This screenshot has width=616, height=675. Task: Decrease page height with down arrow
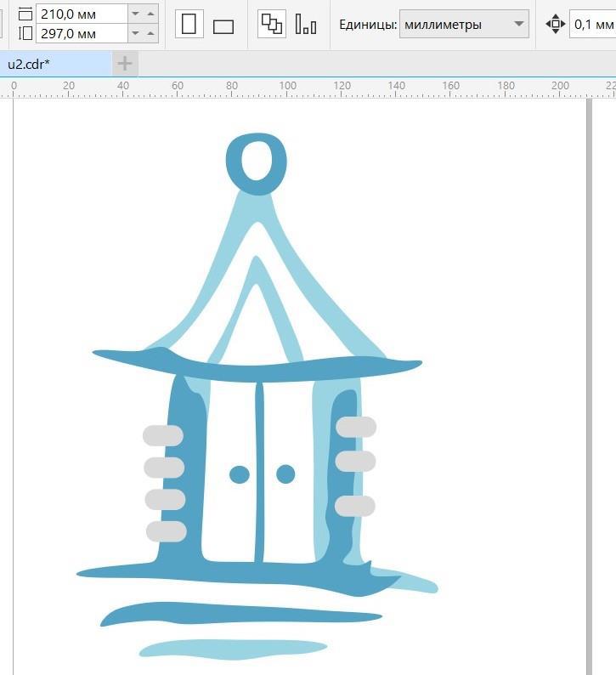[x=135, y=34]
